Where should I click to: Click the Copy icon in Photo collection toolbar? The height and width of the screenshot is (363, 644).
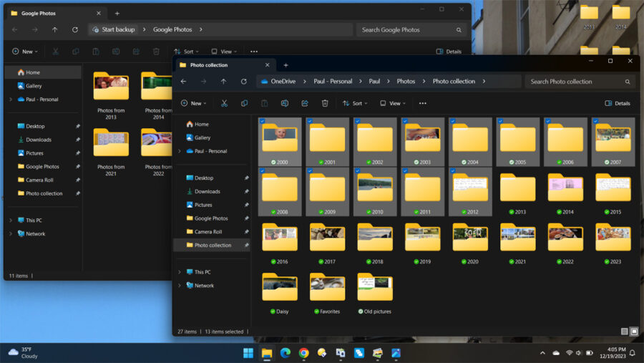click(x=244, y=103)
